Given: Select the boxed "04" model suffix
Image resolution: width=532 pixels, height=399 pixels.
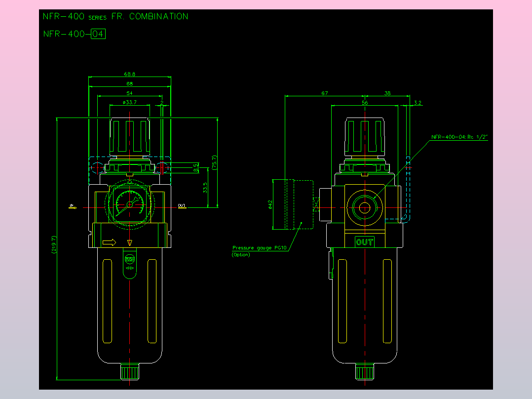Looking at the screenshot, I should (98, 34).
